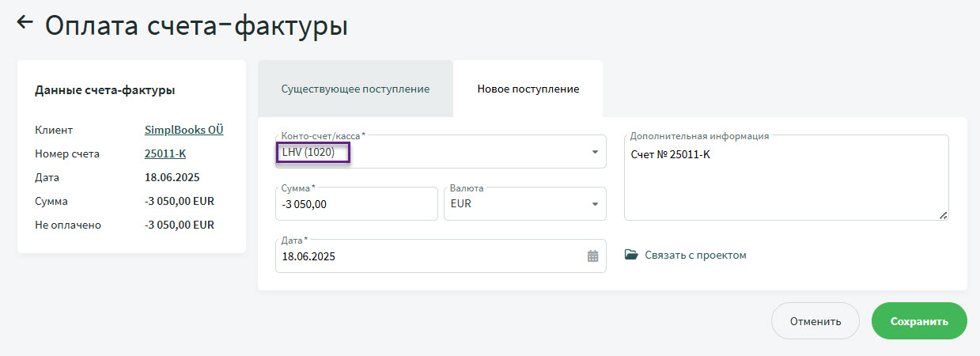Expand the Валюта dropdown arrow

coord(595,204)
